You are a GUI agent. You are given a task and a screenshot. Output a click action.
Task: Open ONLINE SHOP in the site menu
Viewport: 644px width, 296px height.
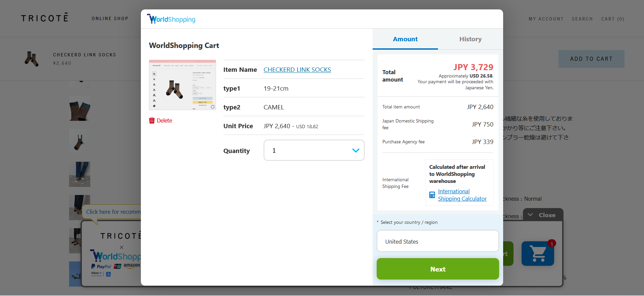point(110,19)
